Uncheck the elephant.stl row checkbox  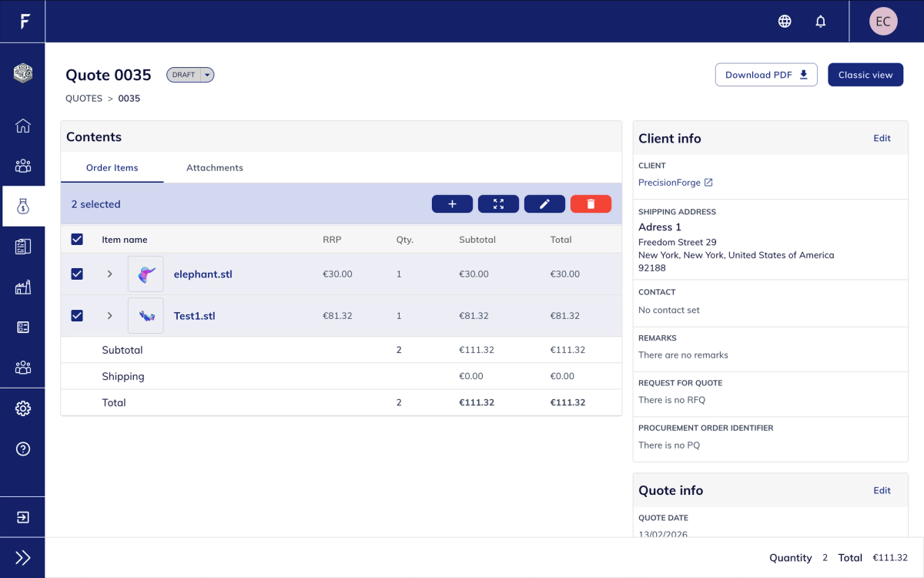point(77,274)
